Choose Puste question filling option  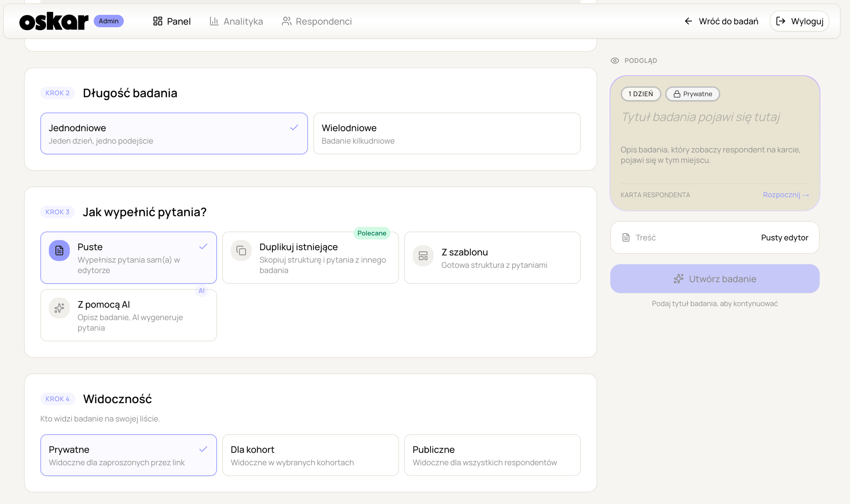[x=128, y=258]
